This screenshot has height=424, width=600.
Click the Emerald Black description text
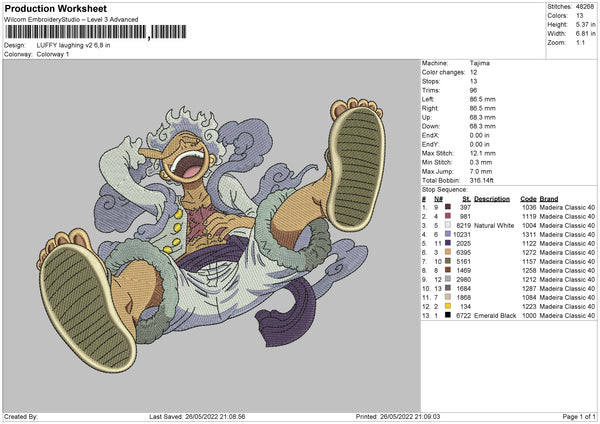click(x=495, y=316)
